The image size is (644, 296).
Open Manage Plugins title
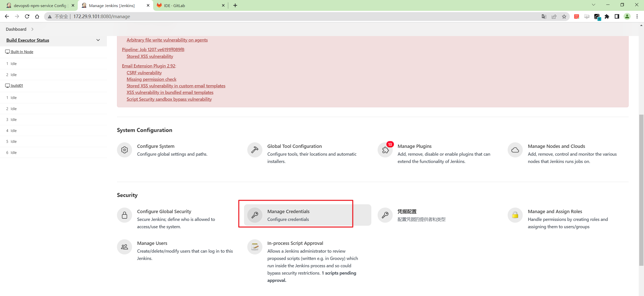(415, 146)
